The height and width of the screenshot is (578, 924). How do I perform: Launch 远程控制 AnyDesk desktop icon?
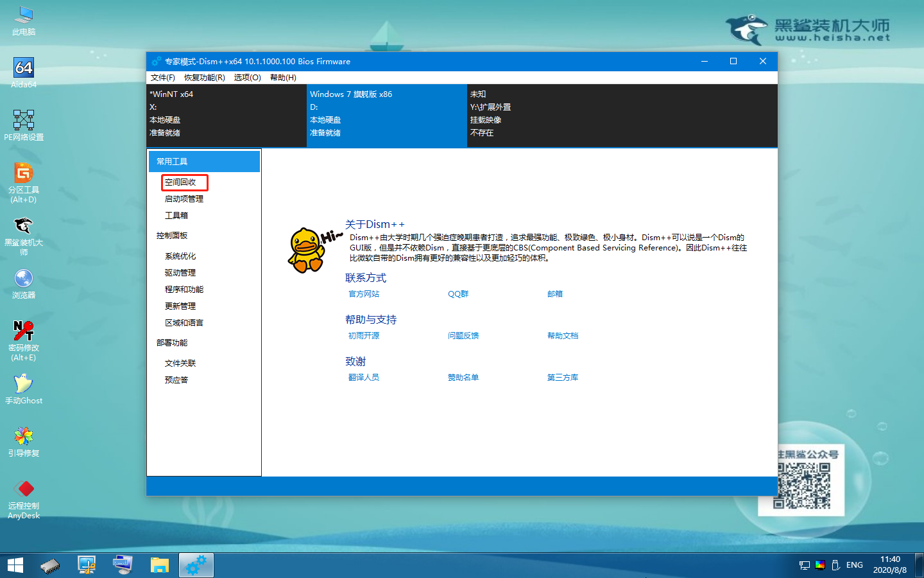pyautogui.click(x=24, y=499)
